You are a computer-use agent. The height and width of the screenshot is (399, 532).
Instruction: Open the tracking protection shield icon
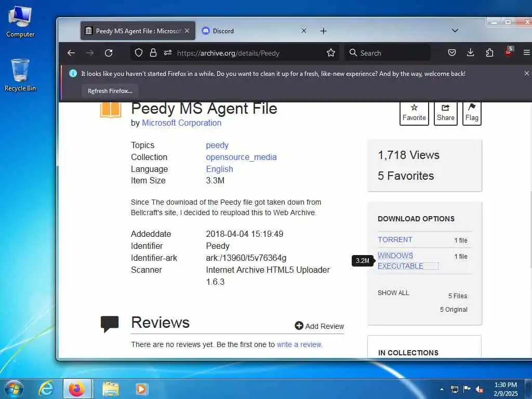(138, 53)
